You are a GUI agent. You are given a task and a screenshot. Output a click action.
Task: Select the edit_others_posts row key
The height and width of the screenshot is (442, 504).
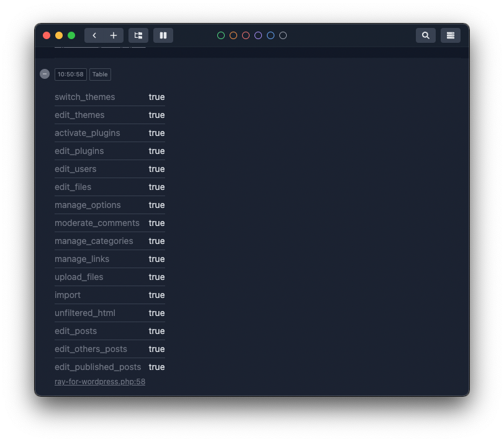91,349
